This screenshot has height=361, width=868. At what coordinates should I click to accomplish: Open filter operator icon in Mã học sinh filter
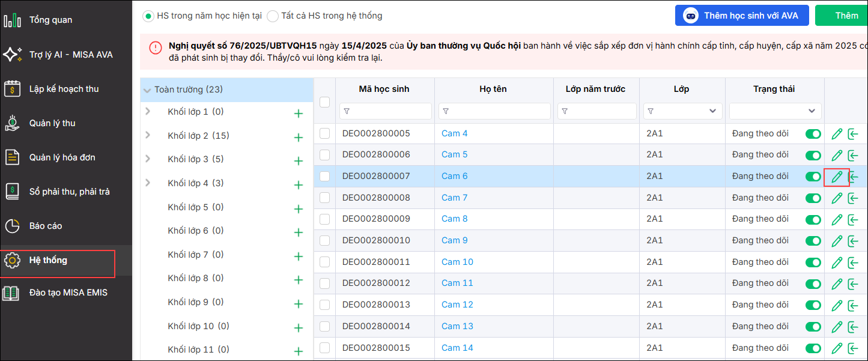pos(347,111)
